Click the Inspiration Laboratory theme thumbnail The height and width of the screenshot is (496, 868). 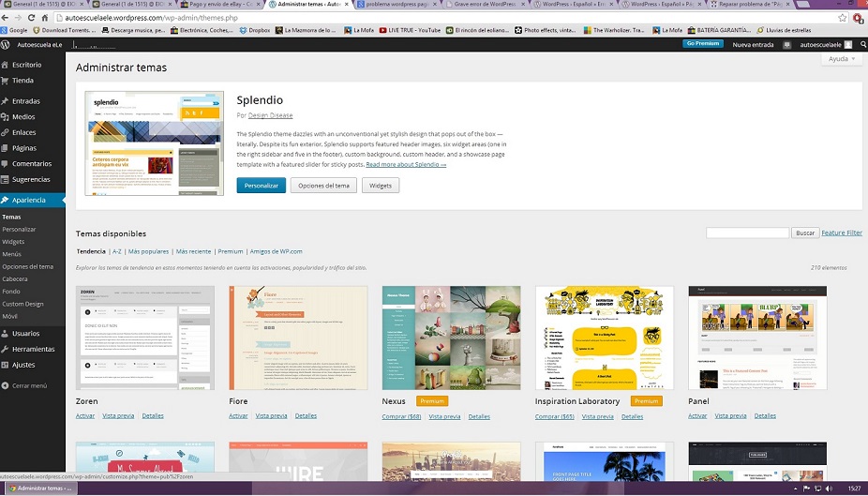(605, 338)
